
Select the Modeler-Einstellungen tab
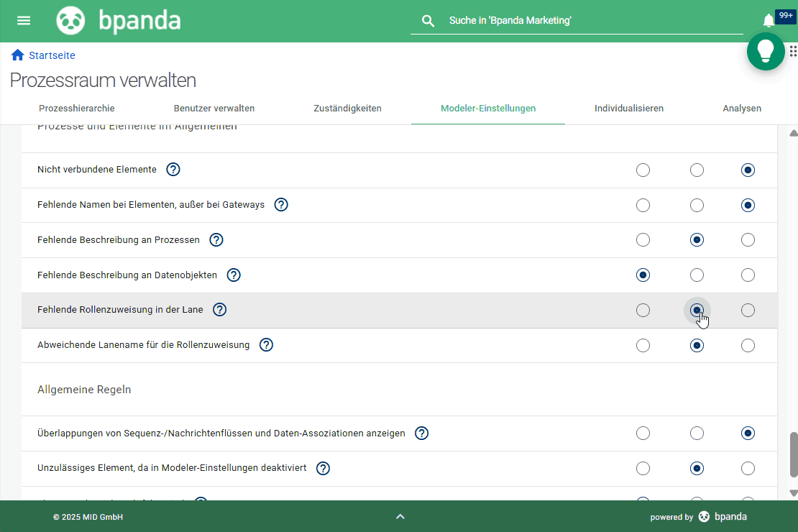tap(488, 109)
